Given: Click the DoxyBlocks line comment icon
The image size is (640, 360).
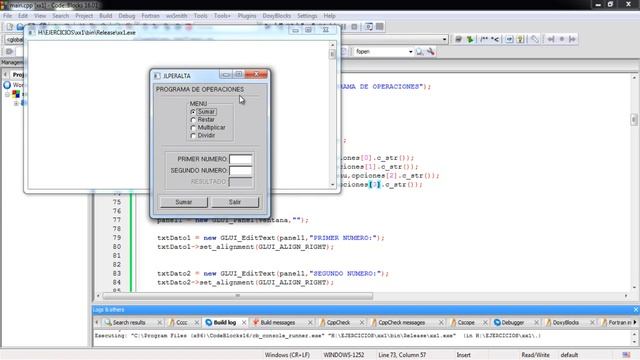Looking at the screenshot, I should pos(495,39).
